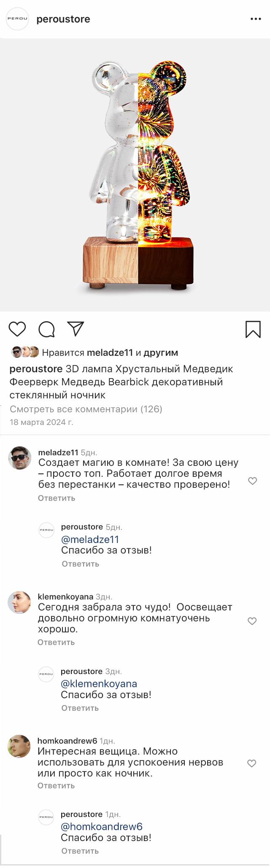Share the post with the paper plane icon
The width and height of the screenshot is (270, 868).
click(76, 329)
